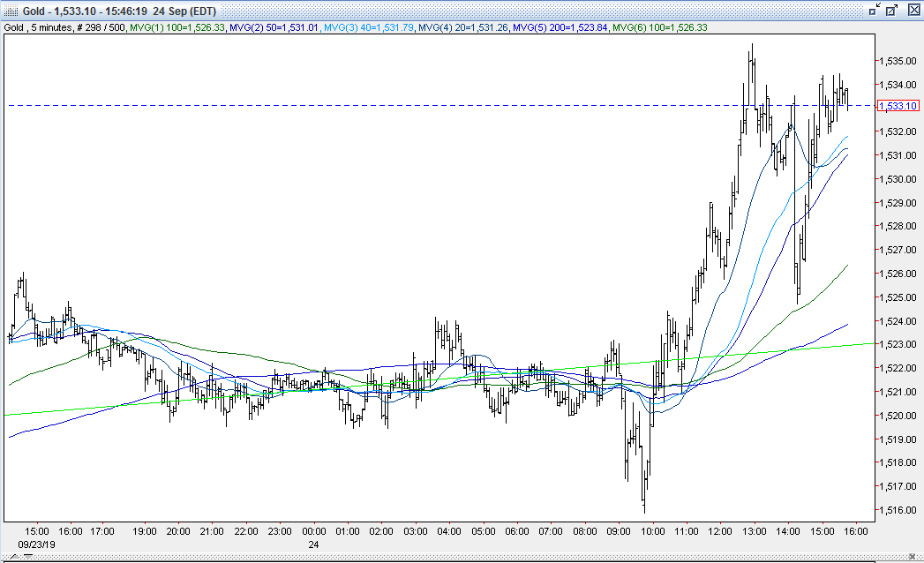Image resolution: width=924 pixels, height=563 pixels.
Task: Click the Gold chart title text
Action: pyautogui.click(x=119, y=11)
